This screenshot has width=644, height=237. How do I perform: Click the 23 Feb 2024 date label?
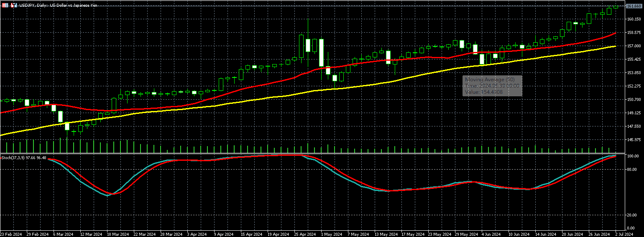(x=11, y=234)
